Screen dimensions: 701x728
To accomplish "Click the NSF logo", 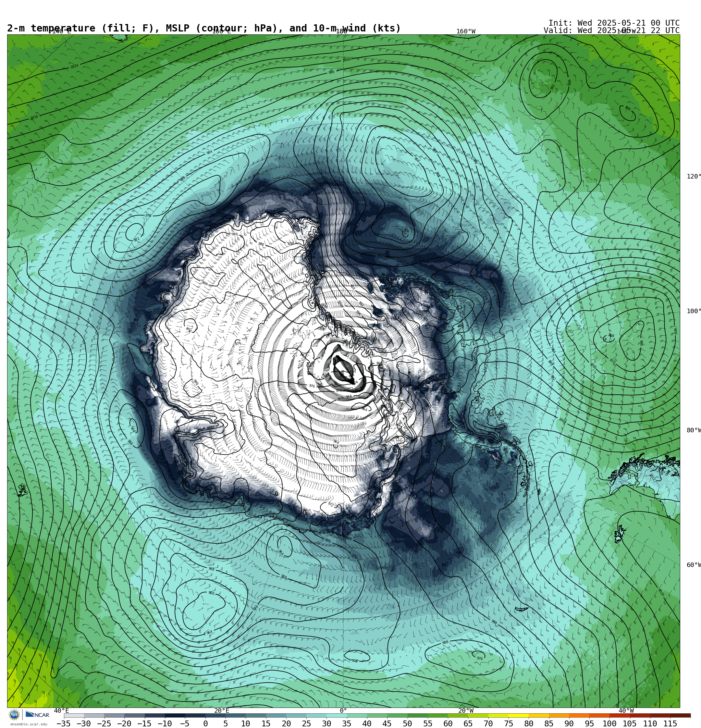I will tap(14, 715).
